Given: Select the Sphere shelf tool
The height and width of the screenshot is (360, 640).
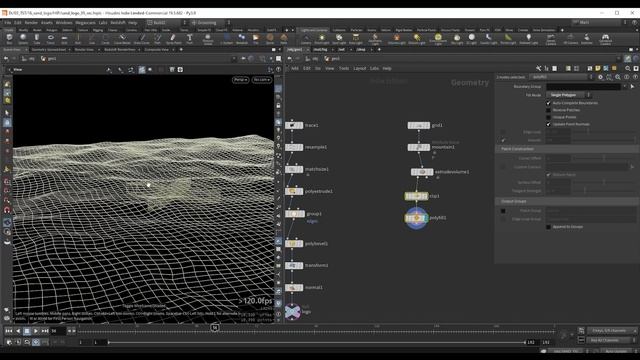Looking at the screenshot, I should click(x=23, y=39).
